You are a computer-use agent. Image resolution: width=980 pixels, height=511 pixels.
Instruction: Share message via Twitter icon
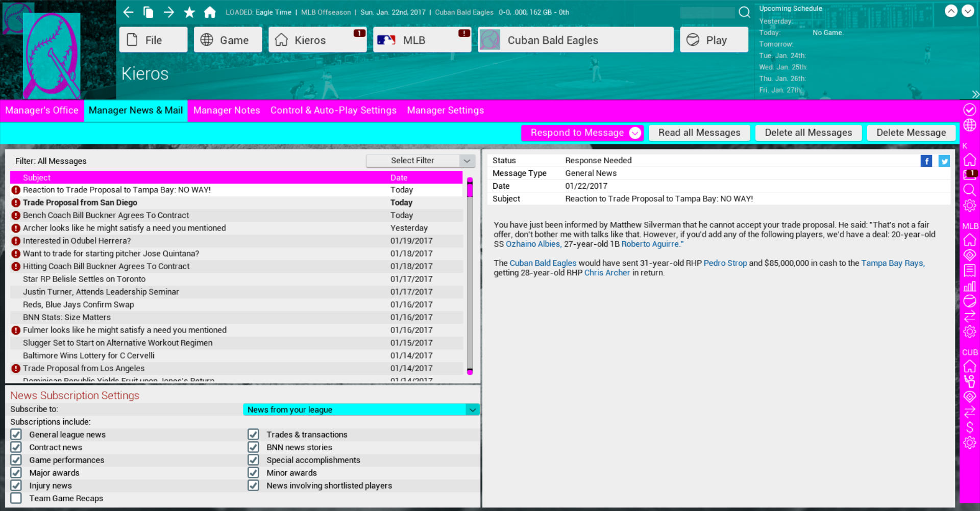[x=944, y=161]
